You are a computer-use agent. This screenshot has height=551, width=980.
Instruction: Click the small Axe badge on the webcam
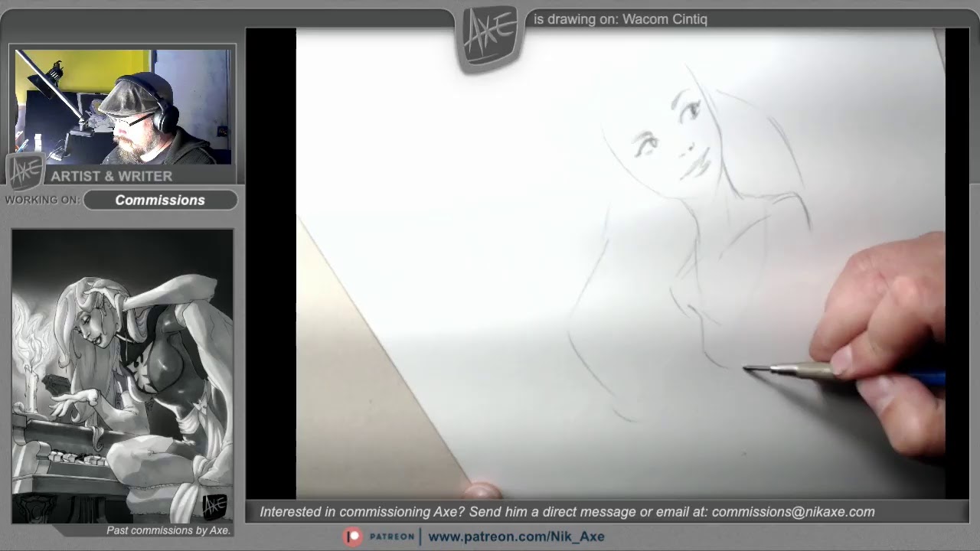click(x=25, y=171)
